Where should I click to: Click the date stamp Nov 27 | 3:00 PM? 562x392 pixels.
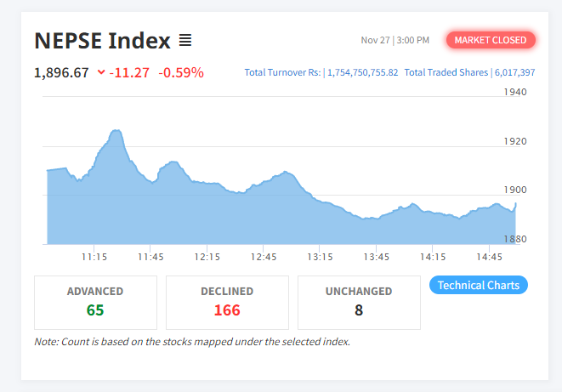click(395, 40)
